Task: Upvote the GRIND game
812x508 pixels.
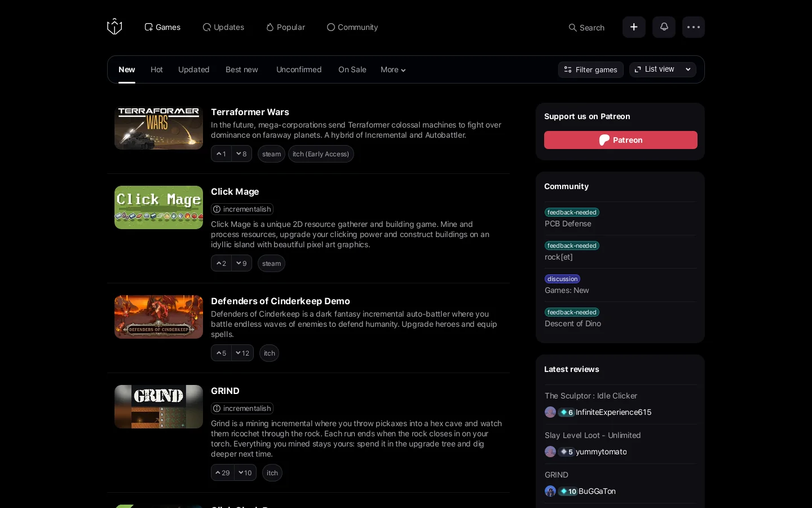Action: [223, 473]
